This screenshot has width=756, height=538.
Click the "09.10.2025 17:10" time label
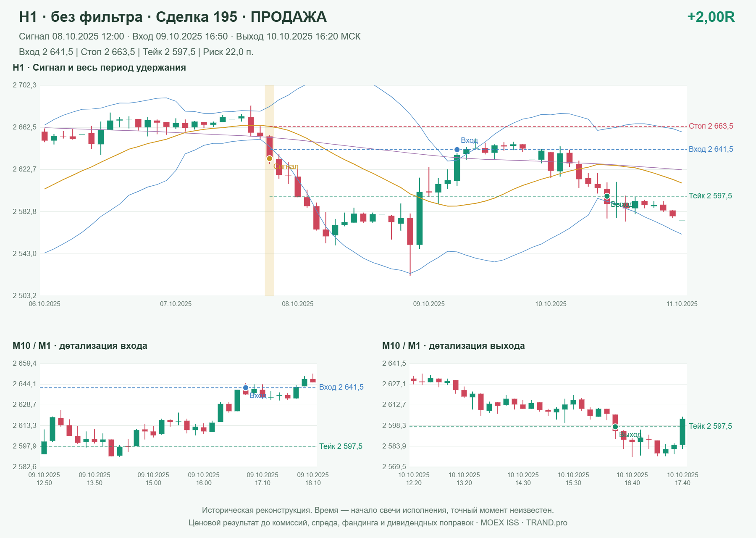point(262,479)
